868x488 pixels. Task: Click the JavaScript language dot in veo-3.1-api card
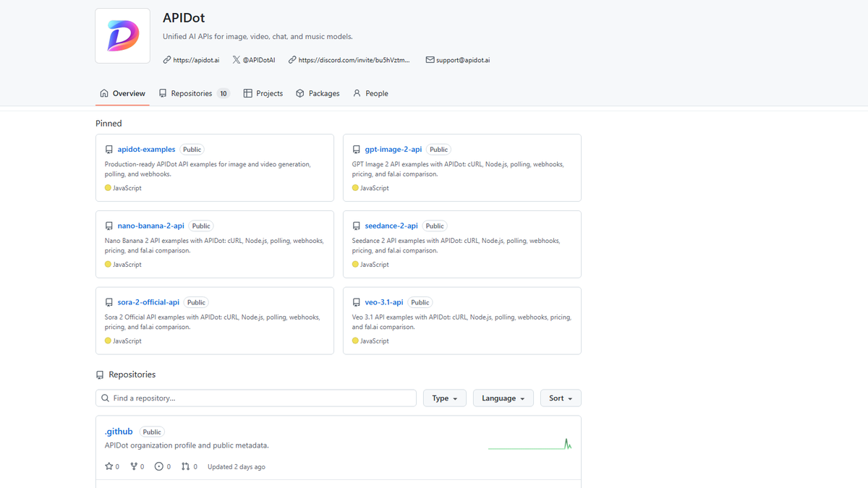355,341
